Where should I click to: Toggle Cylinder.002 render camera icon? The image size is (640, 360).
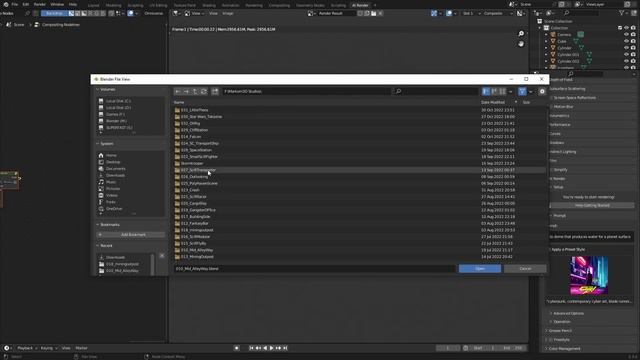point(633,61)
